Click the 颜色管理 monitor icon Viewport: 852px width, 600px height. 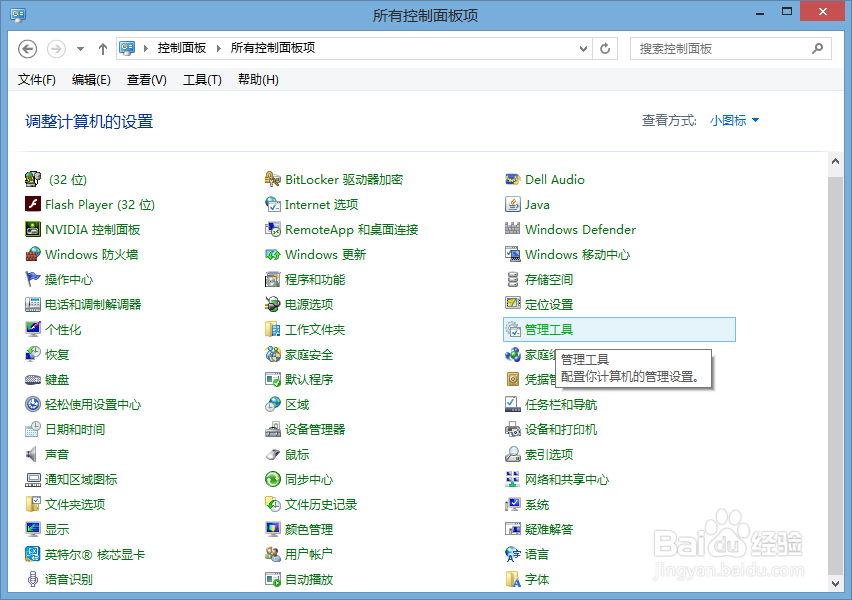point(272,529)
